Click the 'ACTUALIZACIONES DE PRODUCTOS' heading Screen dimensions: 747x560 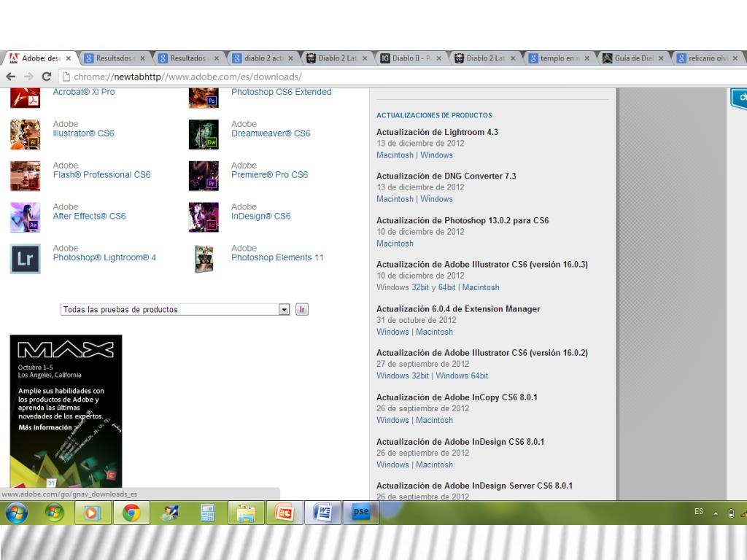434,115
